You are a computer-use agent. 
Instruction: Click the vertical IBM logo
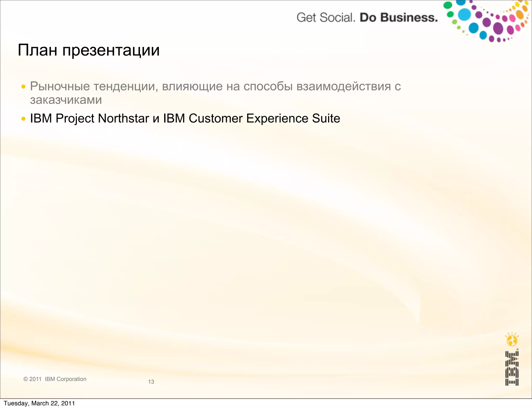pos(512,368)
